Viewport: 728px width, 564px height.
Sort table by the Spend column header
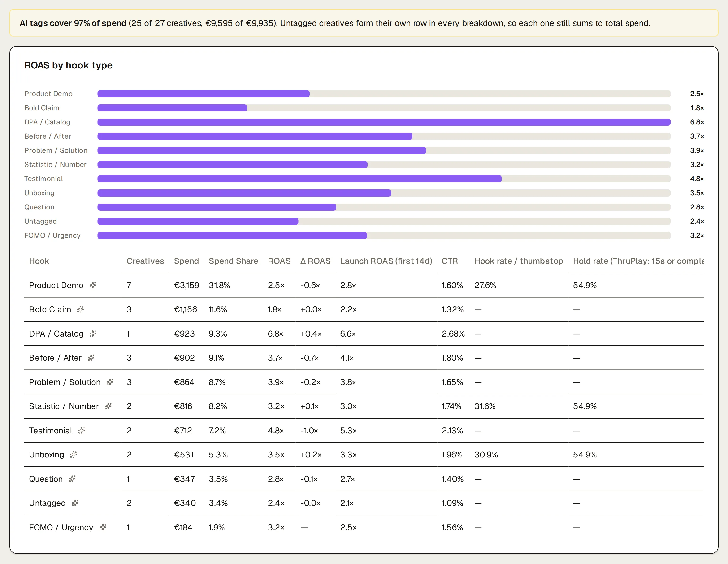click(x=186, y=261)
